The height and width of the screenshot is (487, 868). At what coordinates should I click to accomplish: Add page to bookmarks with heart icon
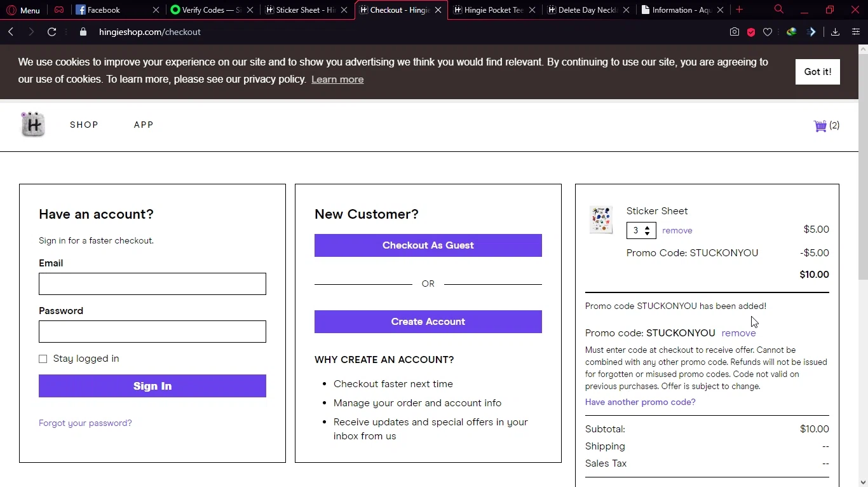coord(768,32)
